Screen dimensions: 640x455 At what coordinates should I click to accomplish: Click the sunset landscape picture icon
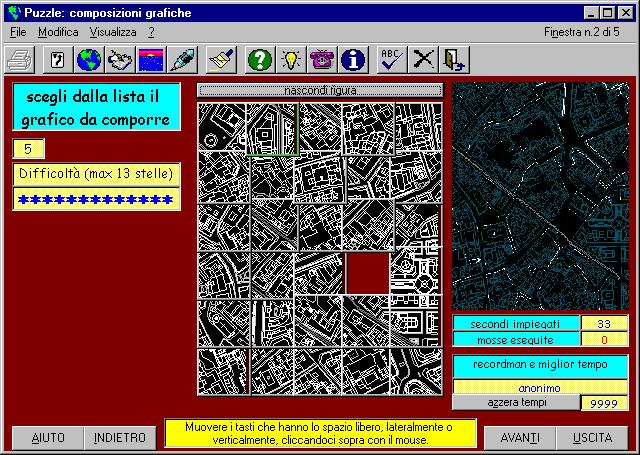[151, 60]
